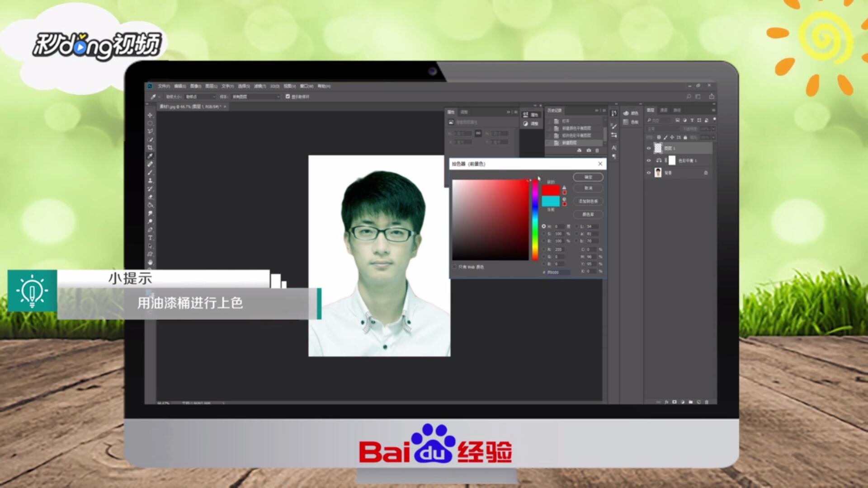
Task: Toggle the show sampling ring checkbox
Action: tap(288, 96)
